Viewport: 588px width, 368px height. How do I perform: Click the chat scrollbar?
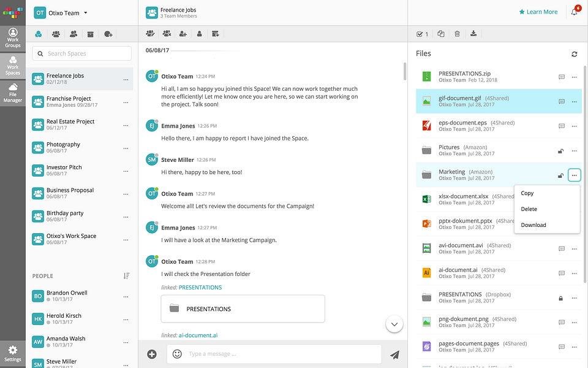405,71
